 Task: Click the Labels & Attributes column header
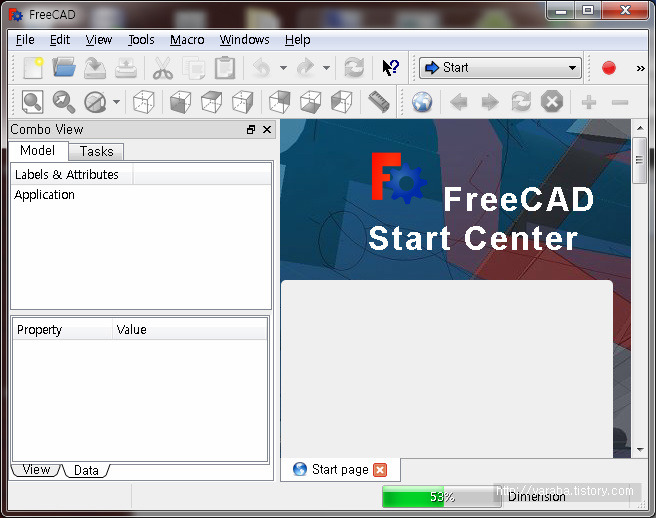tap(72, 174)
